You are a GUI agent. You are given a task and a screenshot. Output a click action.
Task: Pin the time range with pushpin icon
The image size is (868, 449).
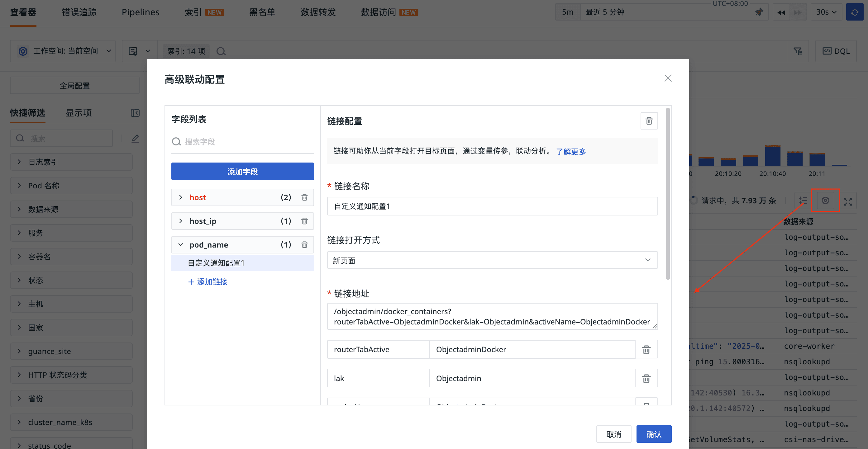(759, 12)
